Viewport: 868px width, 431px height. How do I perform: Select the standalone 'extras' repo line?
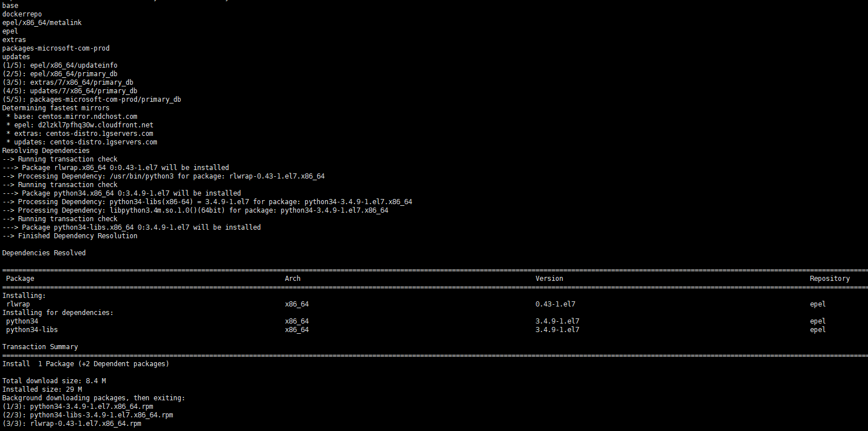pyautogui.click(x=14, y=40)
